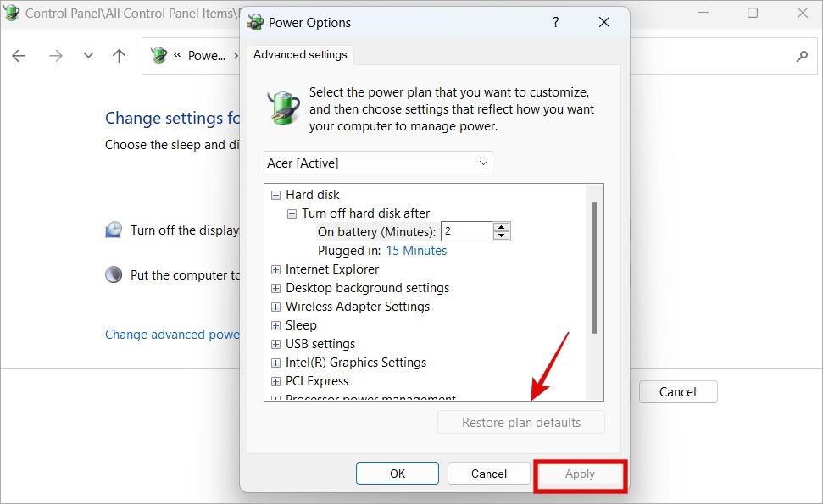Click Cancel in Power Options dialog
Image resolution: width=823 pixels, height=504 pixels.
tap(489, 474)
